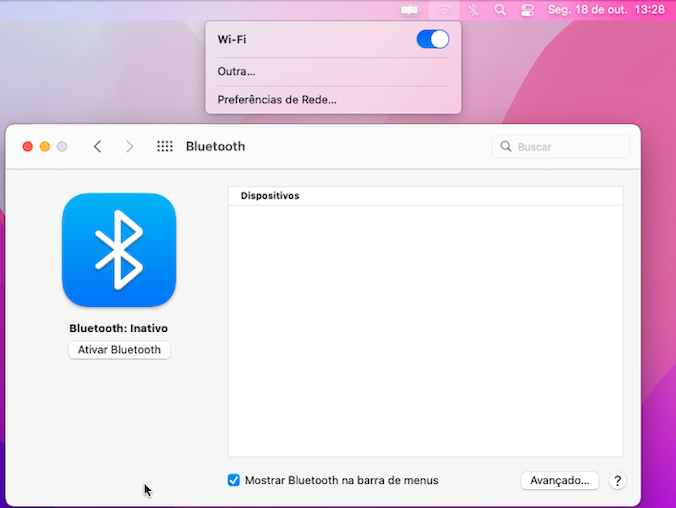Screen dimensions: 676x508
Task: Click the Bluetooth: Inativo status text
Action: click(119, 329)
